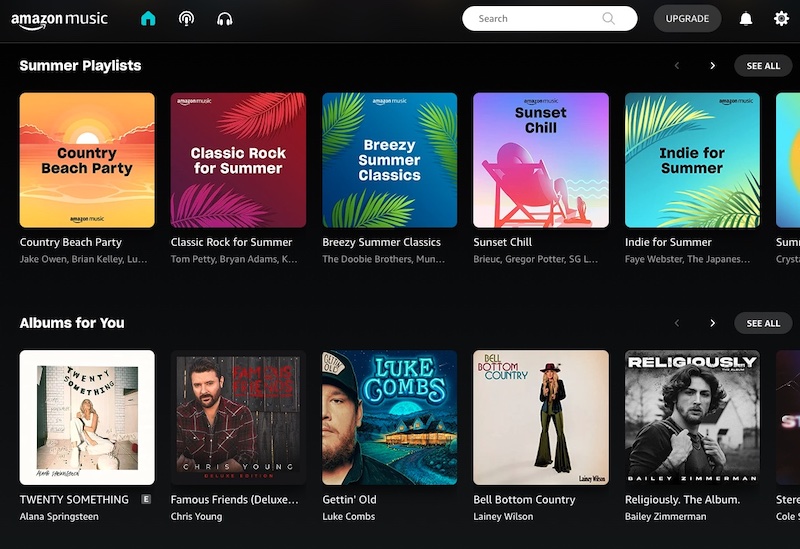
Task: See all Albums for You
Action: pos(763,323)
